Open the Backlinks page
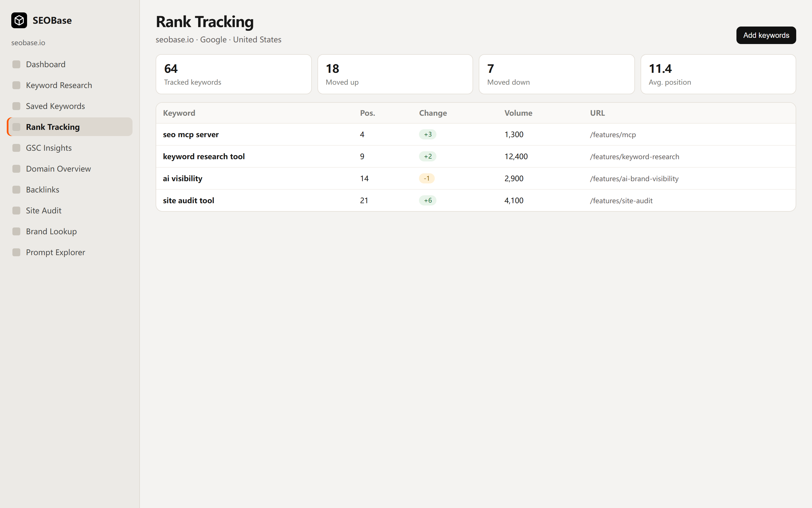Screen dimensions: 812x508 [x=69, y=189]
